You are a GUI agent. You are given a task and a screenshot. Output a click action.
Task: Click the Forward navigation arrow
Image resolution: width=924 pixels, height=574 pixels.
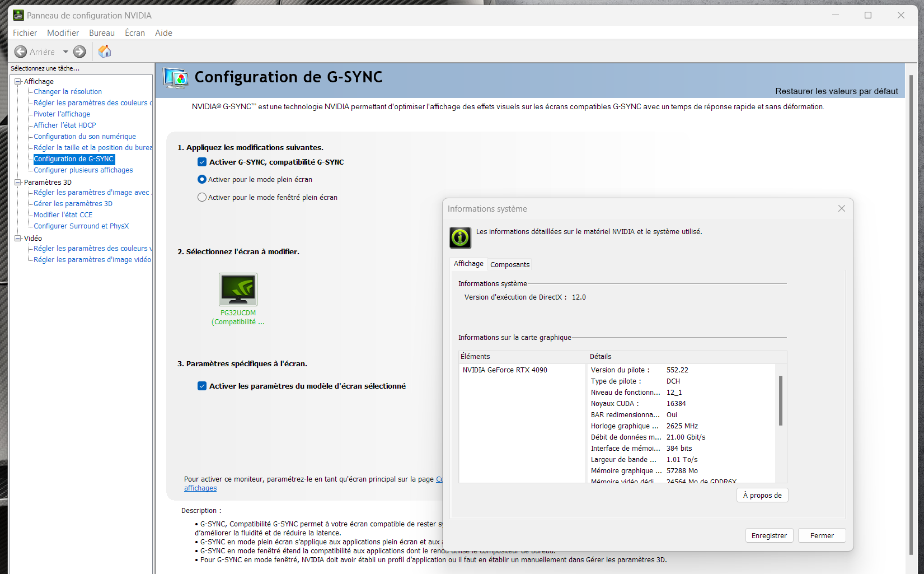pyautogui.click(x=79, y=52)
